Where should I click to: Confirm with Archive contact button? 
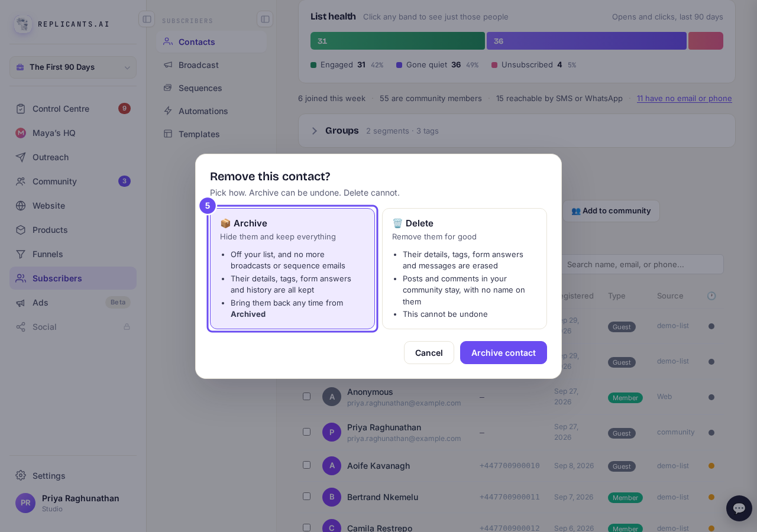pyautogui.click(x=503, y=352)
